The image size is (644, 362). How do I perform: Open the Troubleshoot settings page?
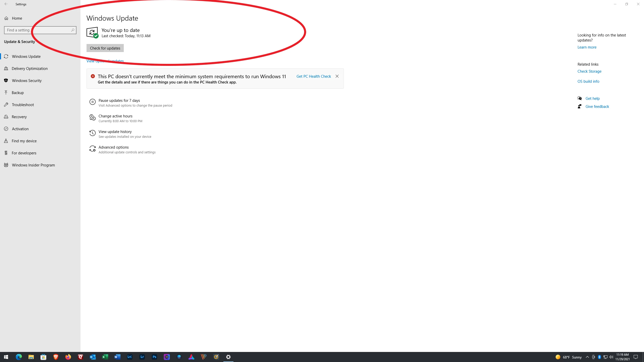pos(23,105)
